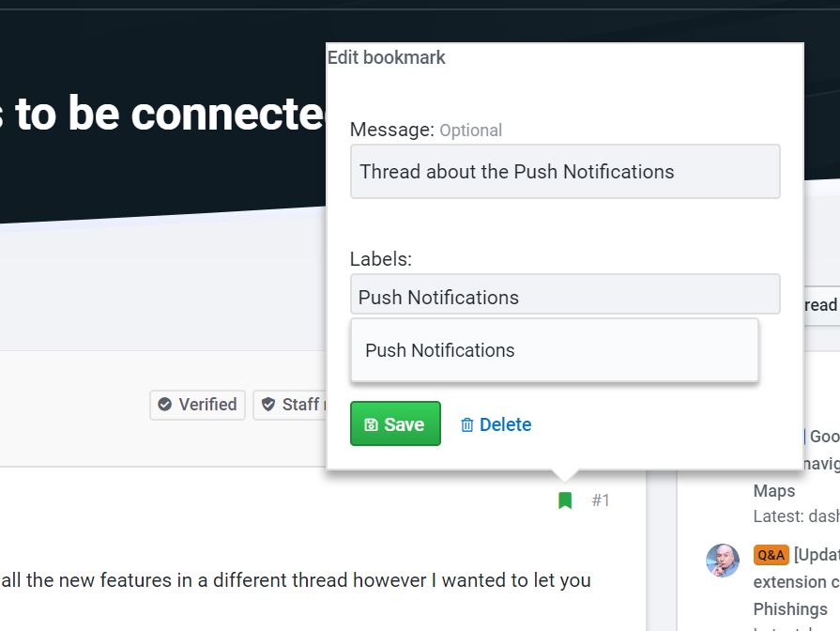840x631 pixels.
Task: Click the Verified badge text
Action: tap(207, 405)
